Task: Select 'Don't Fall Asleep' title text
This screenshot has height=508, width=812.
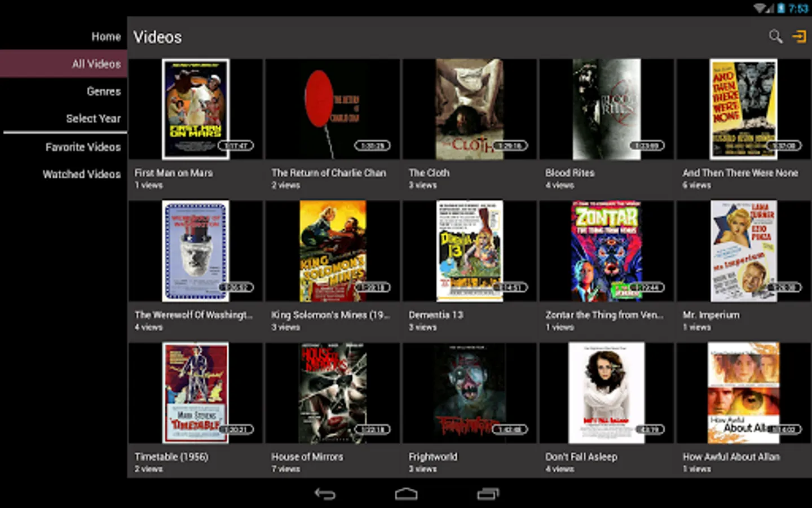Action: pos(581,457)
